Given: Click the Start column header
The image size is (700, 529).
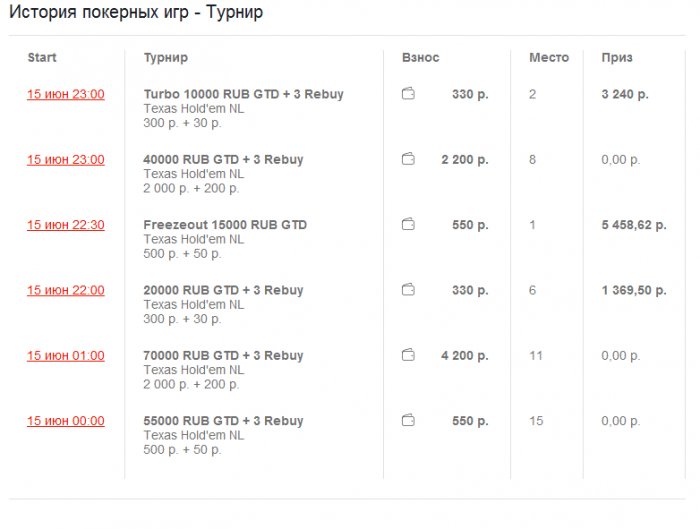Looking at the screenshot, I should 42,58.
